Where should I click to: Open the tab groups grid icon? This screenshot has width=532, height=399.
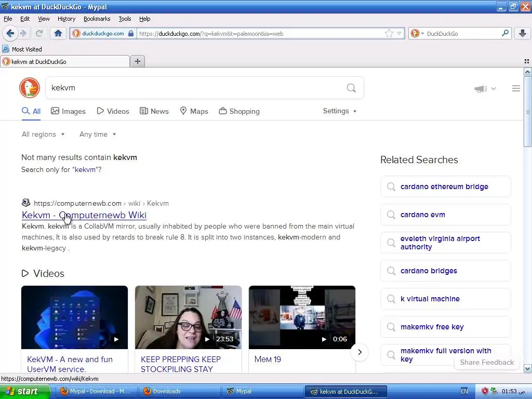click(527, 61)
